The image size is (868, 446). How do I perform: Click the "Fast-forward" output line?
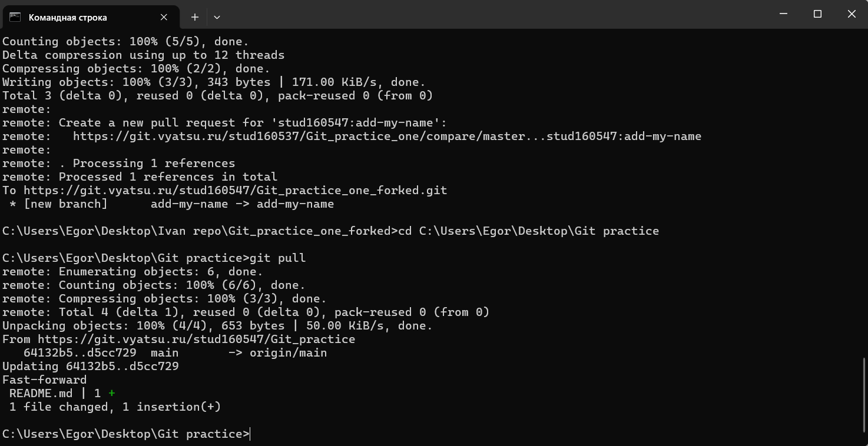coord(44,380)
